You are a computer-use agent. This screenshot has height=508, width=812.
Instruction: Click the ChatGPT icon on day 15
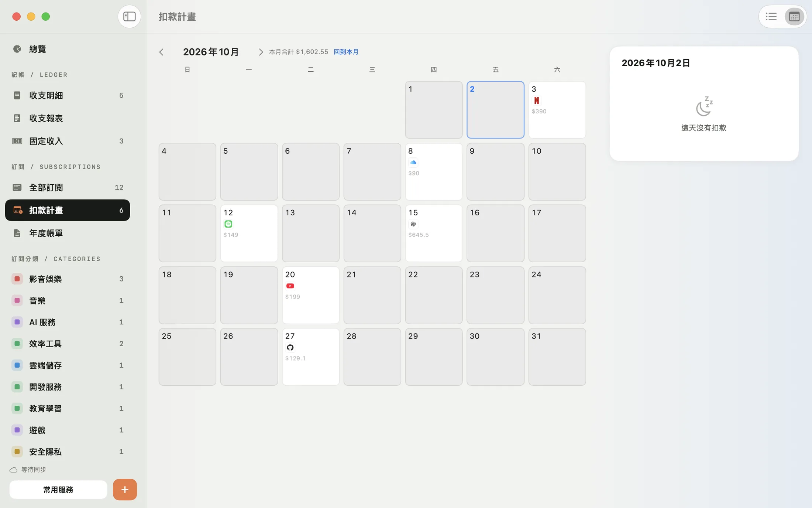413,224
